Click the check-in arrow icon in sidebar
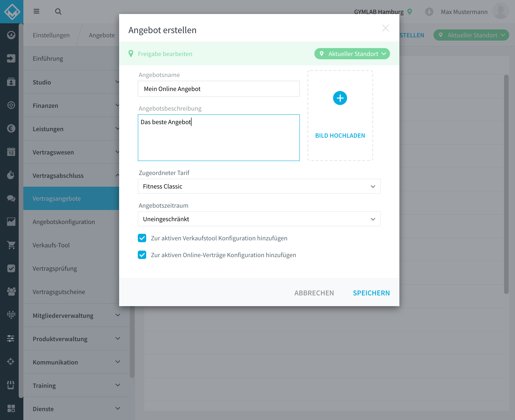Viewport: 515px width, 420px height. (11, 58)
